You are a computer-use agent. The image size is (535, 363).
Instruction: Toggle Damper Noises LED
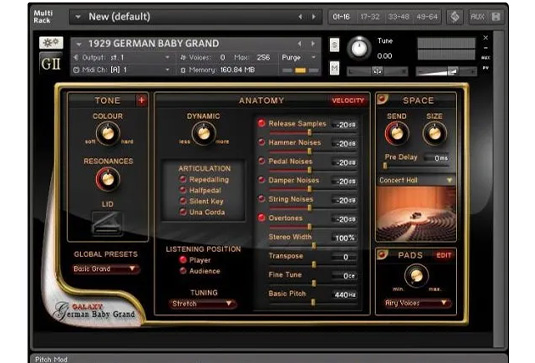[x=261, y=179]
